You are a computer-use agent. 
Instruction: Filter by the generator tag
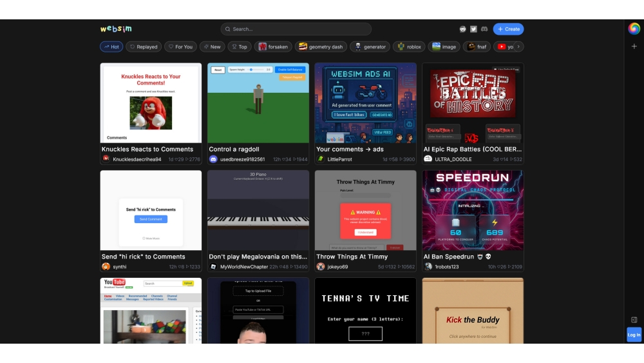[x=370, y=47]
